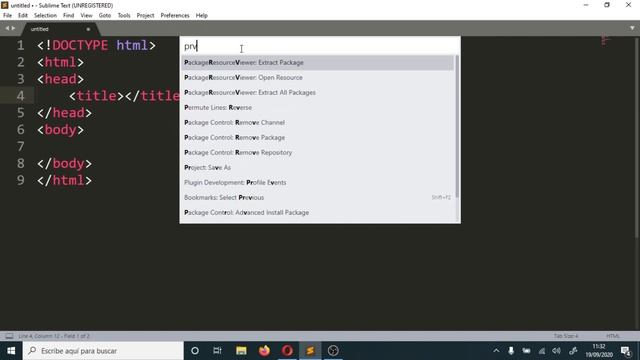The image size is (640, 360).
Task: Click the pen/link tray icon
Action: (573, 351)
